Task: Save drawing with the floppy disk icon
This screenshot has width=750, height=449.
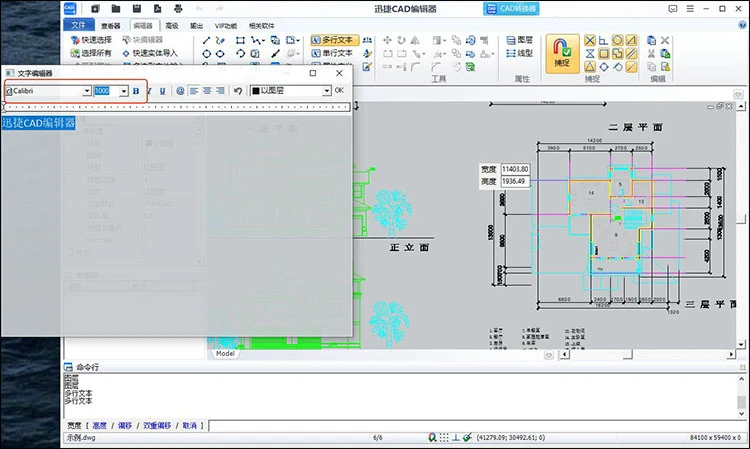Action: [x=137, y=9]
